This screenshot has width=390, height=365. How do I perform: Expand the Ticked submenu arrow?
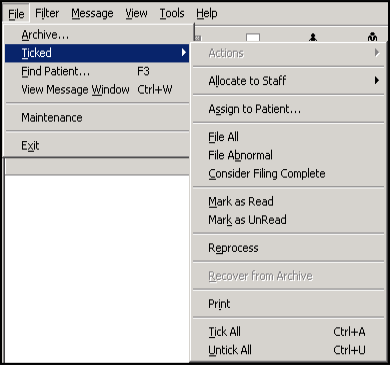[184, 52]
